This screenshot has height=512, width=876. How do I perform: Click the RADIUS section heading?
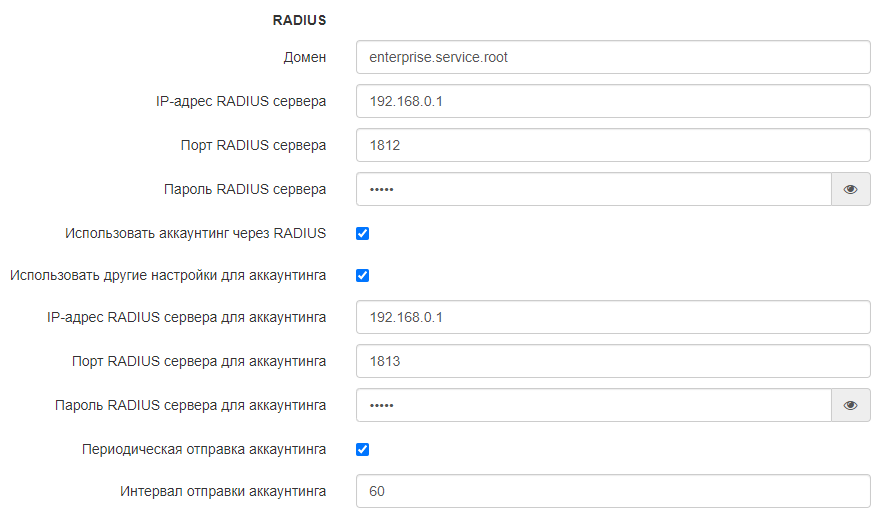[x=299, y=19]
